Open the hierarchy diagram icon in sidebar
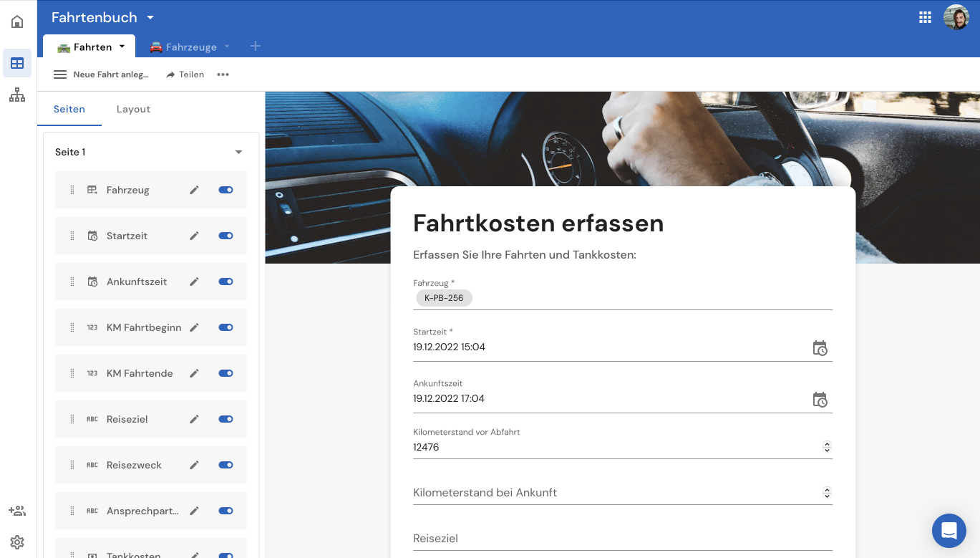980x558 pixels. point(17,95)
